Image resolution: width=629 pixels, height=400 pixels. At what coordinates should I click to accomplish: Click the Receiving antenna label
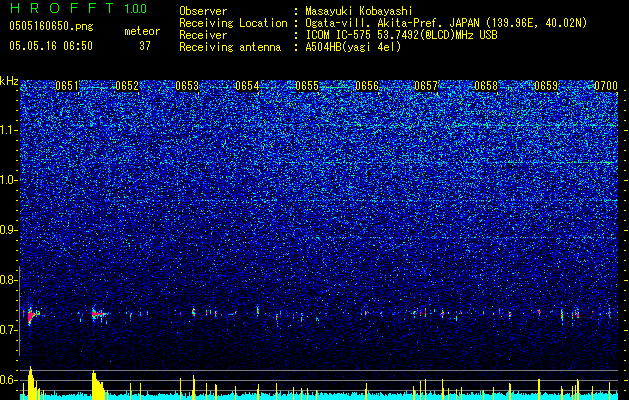(230, 47)
